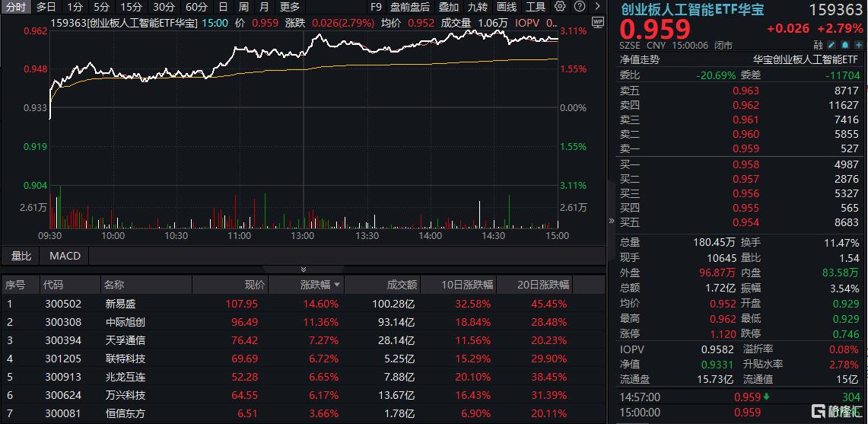The image size is (868, 424).
Task: Switch to the 30分 chart period
Action: tap(164, 7)
